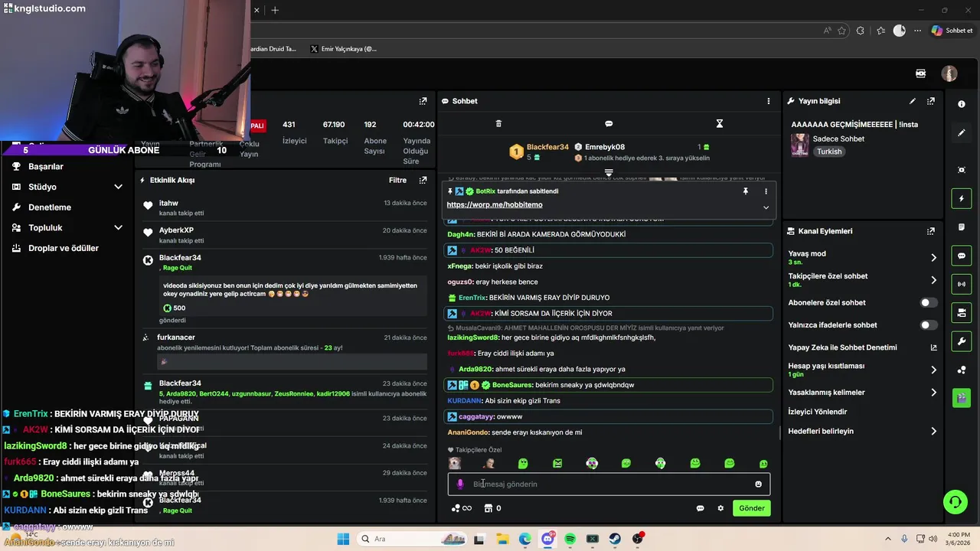980x551 pixels.
Task: Open the Sohbet panel three-dot menu
Action: click(x=769, y=101)
